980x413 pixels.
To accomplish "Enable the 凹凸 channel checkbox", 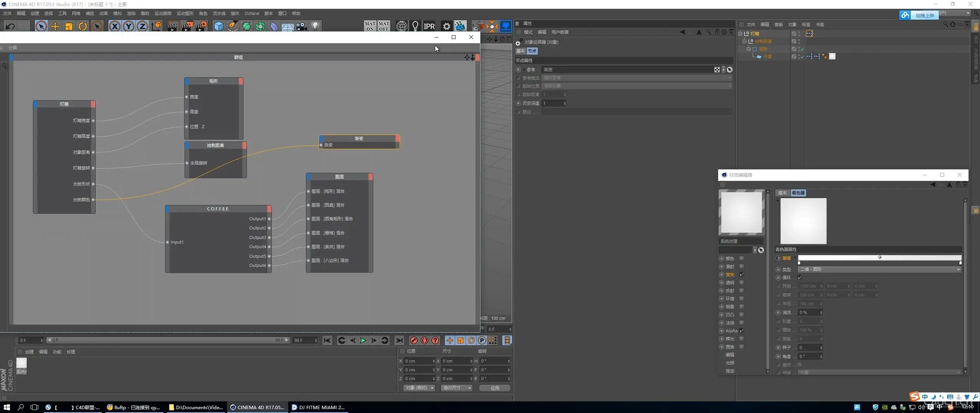I will 742,315.
